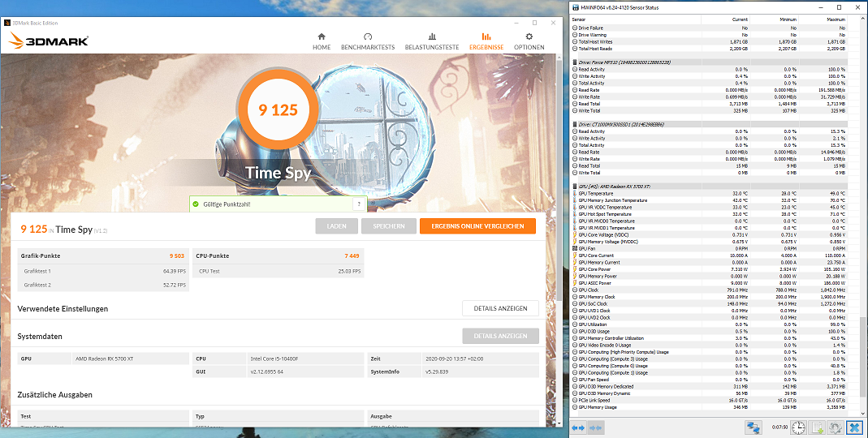Select the GPU Utilization row
This screenshot has height=438, width=868.
click(x=709, y=324)
